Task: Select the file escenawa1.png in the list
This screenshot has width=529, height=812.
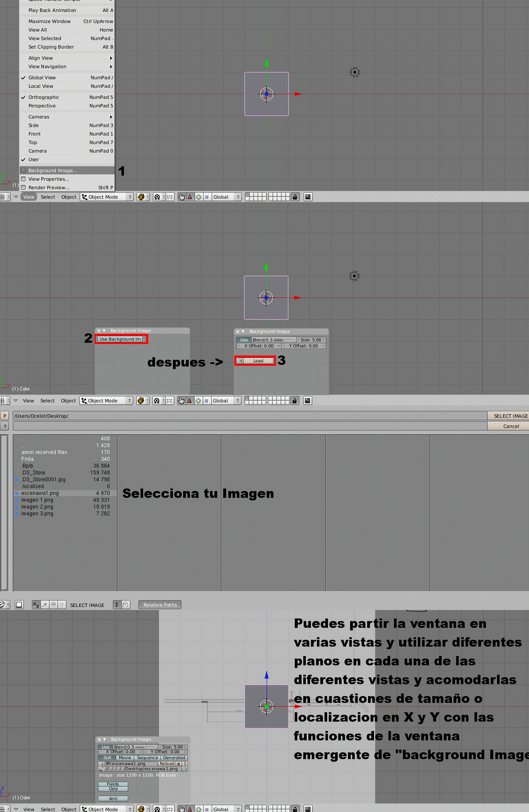Action: pos(65,493)
